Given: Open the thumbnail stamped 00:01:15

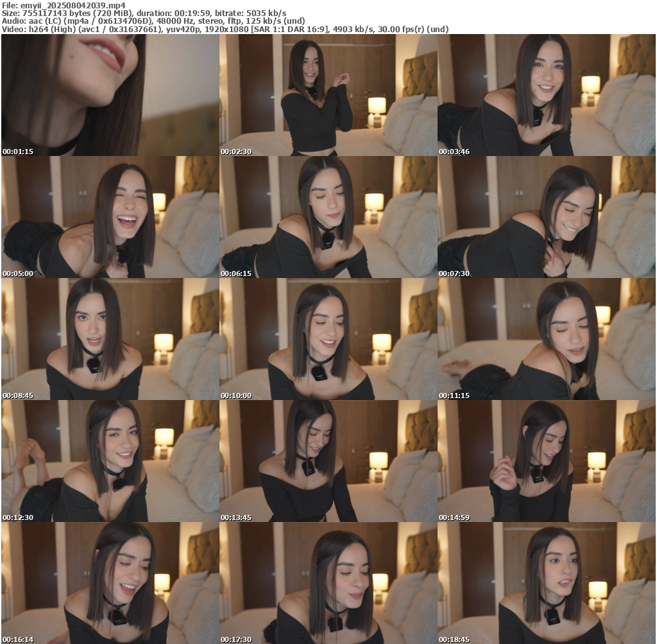Looking at the screenshot, I should (x=110, y=95).
